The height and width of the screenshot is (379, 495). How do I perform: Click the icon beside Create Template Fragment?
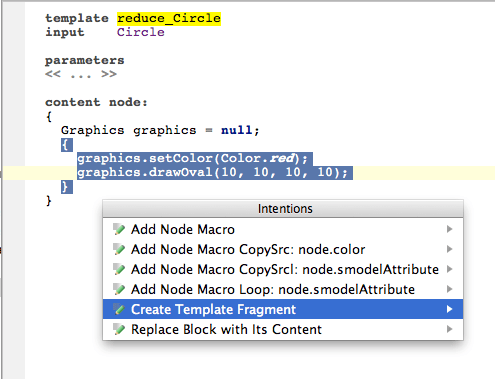(119, 309)
